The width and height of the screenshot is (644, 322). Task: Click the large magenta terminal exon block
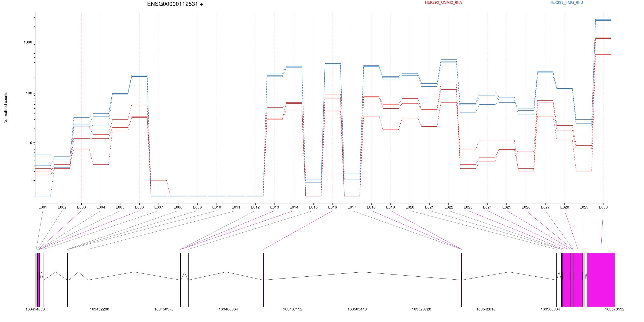601,280
